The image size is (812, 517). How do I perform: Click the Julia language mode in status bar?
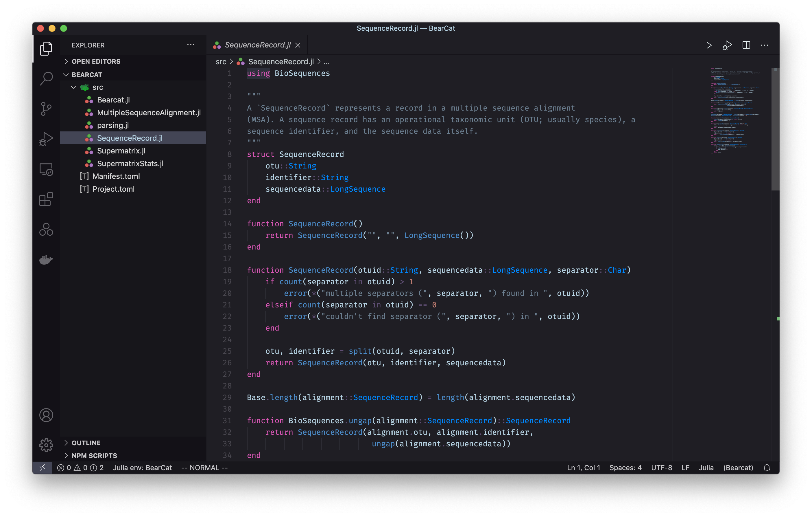click(706, 468)
